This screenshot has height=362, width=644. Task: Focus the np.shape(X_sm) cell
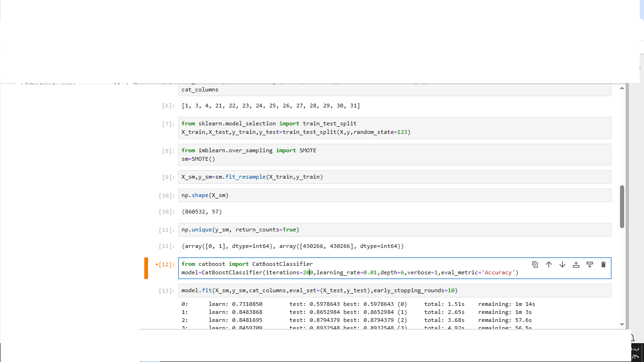pyautogui.click(x=395, y=195)
